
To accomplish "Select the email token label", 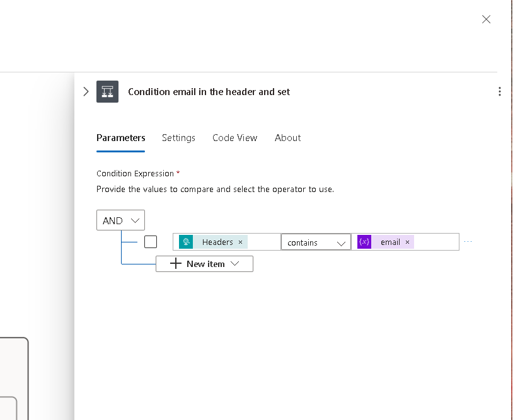I will click(390, 242).
